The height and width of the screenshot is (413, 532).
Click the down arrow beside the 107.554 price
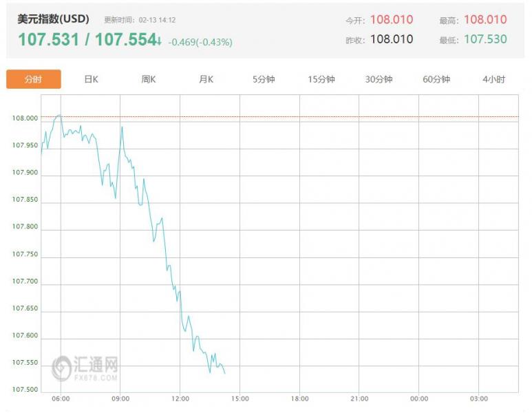click(160, 41)
